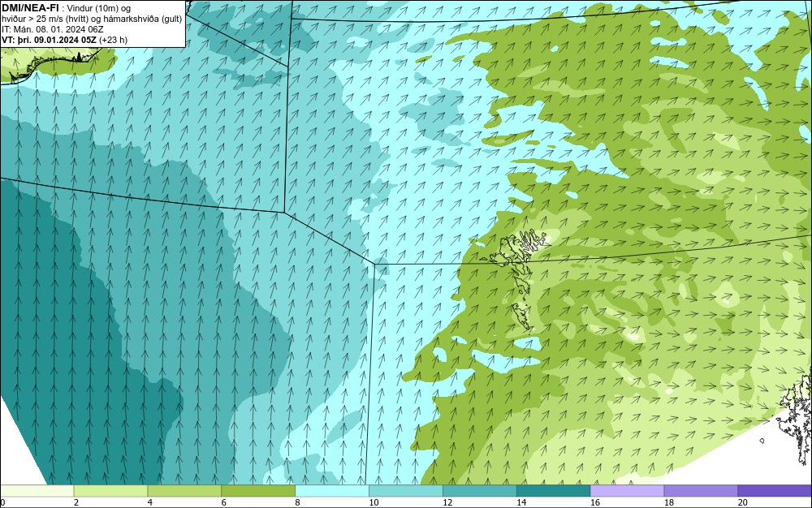
Task: Click the small island outline near the coast
Action: (762, 441)
